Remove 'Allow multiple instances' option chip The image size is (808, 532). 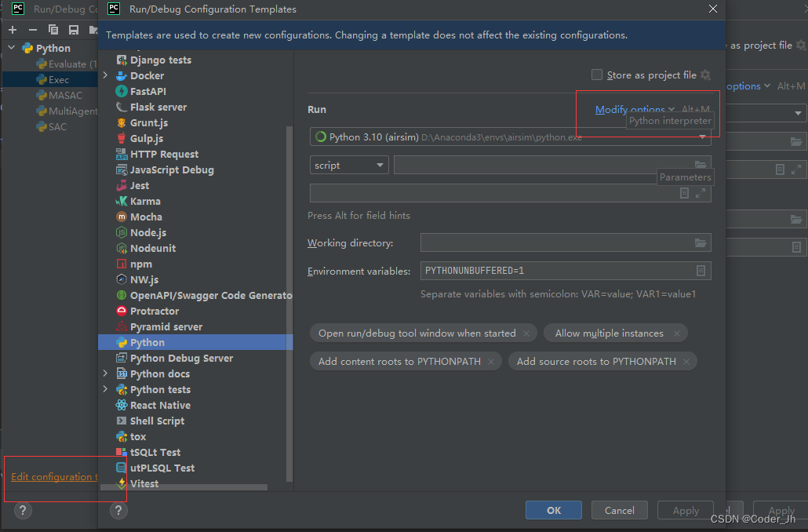pos(676,333)
